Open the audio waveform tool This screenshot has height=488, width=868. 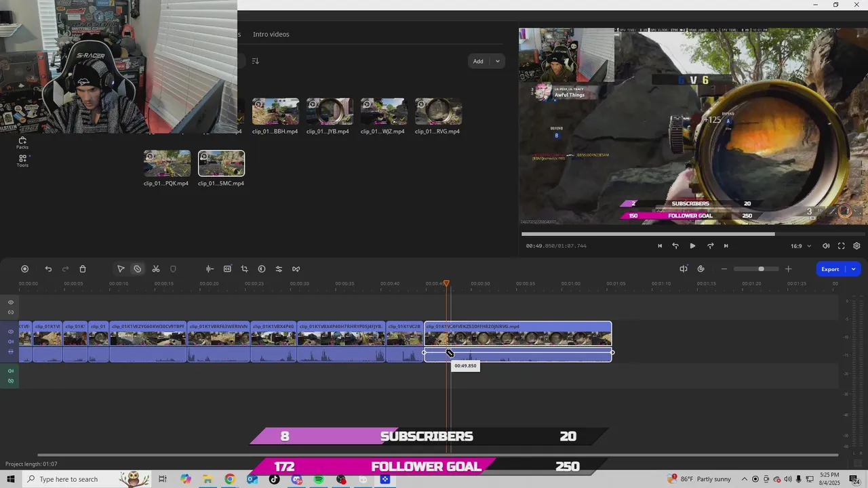pyautogui.click(x=210, y=269)
